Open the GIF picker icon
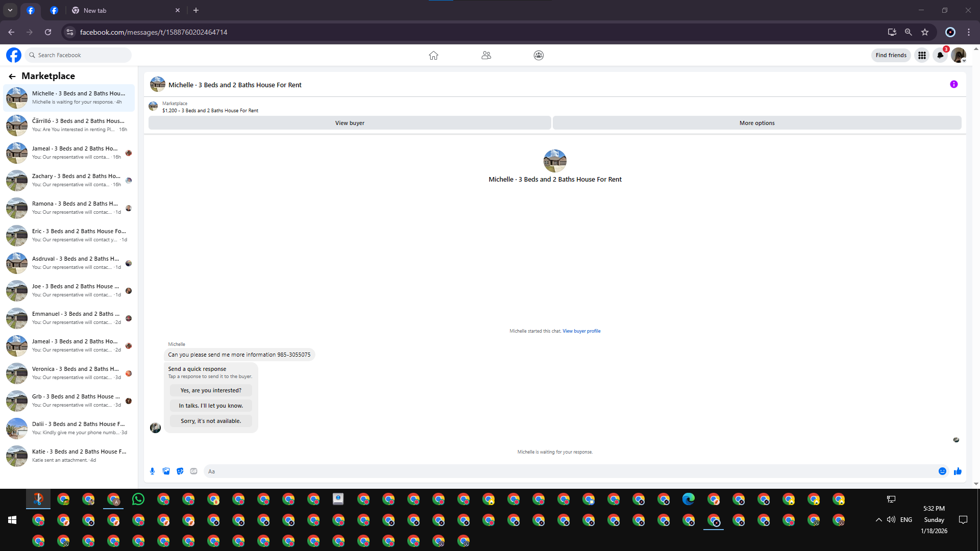The image size is (980, 551). click(193, 471)
